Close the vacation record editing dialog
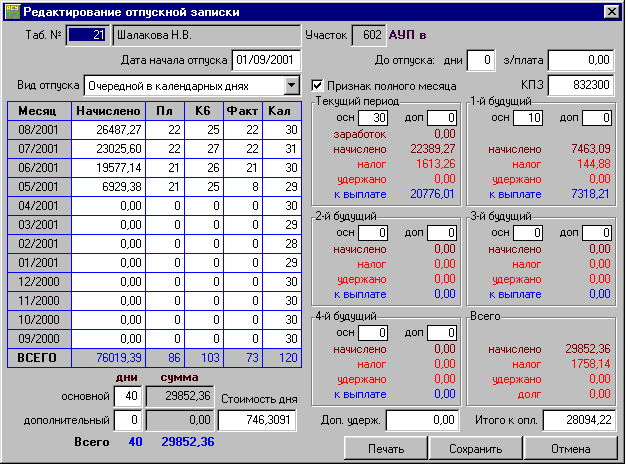 (x=610, y=11)
